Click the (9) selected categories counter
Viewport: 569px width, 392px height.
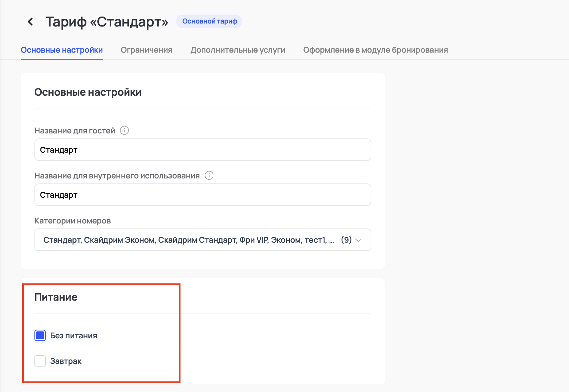tap(346, 240)
